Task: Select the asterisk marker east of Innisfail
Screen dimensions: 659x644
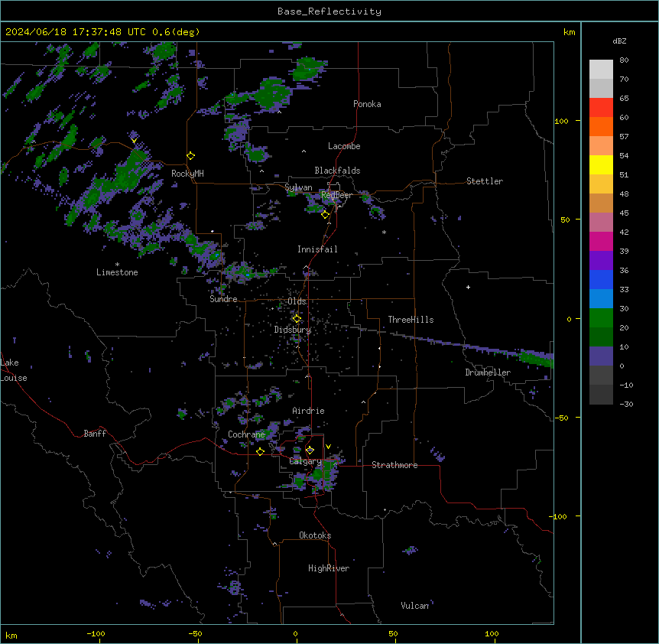Action: coord(384,232)
